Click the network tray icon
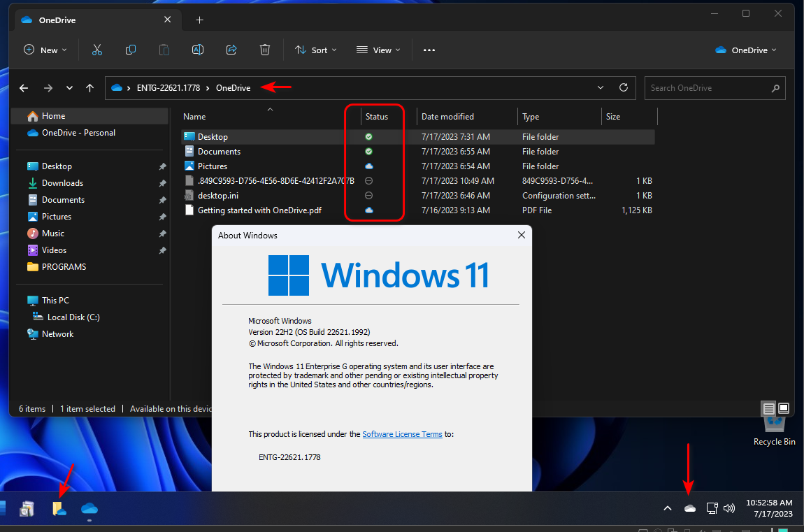The image size is (804, 532). click(712, 508)
